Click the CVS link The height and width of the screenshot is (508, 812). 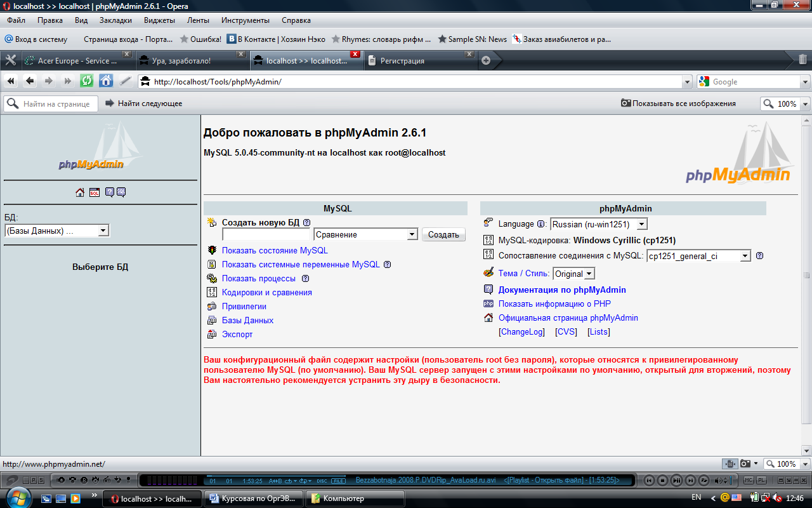pos(566,332)
